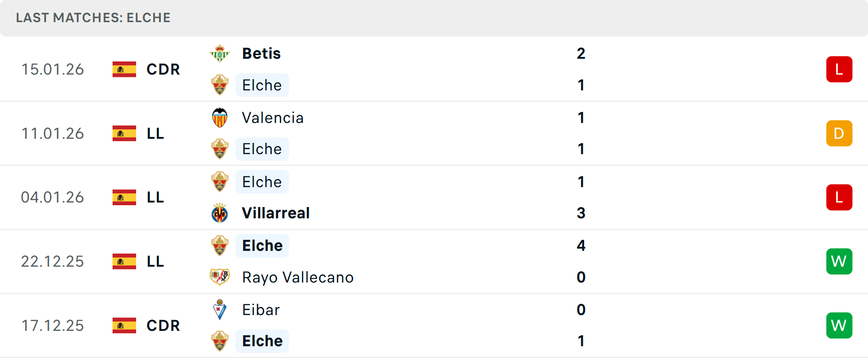This screenshot has height=358, width=868.
Task: Open the Villarreal team link
Action: coord(276,213)
